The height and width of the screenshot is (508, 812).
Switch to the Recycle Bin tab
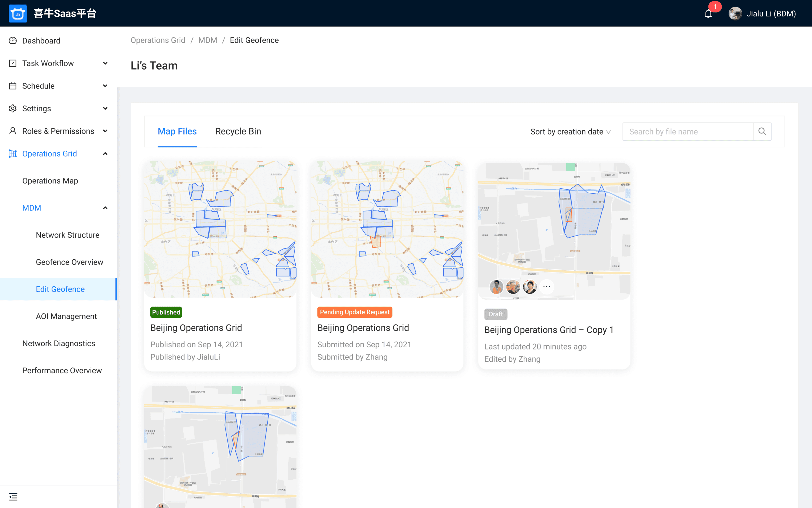(x=238, y=131)
